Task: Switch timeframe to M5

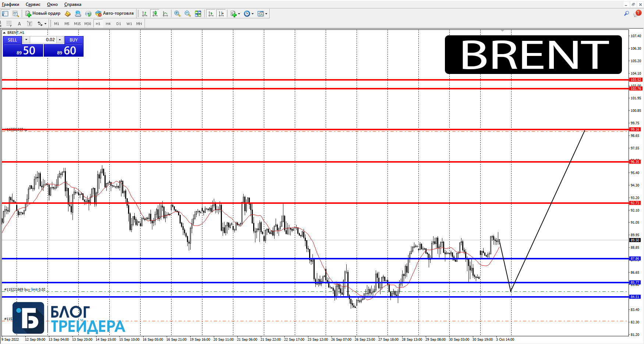Action: (67, 24)
